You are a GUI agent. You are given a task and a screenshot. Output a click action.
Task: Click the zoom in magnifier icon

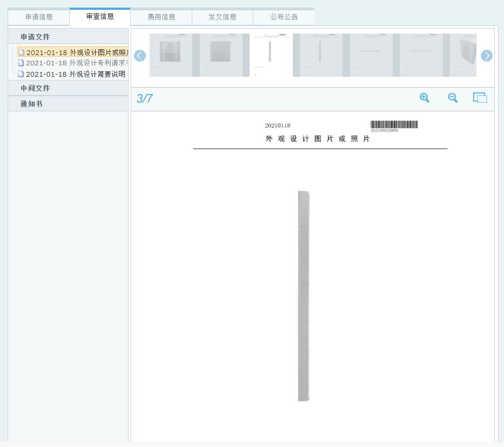pos(425,98)
